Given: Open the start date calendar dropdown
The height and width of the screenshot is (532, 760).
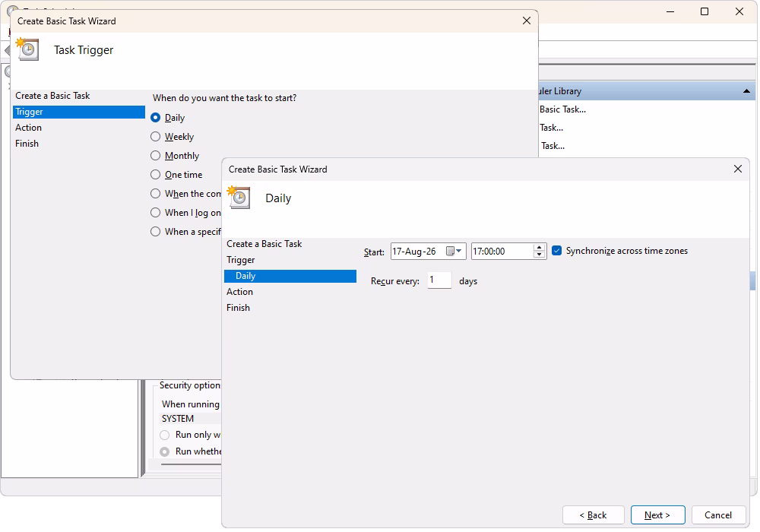Looking at the screenshot, I should coord(454,251).
